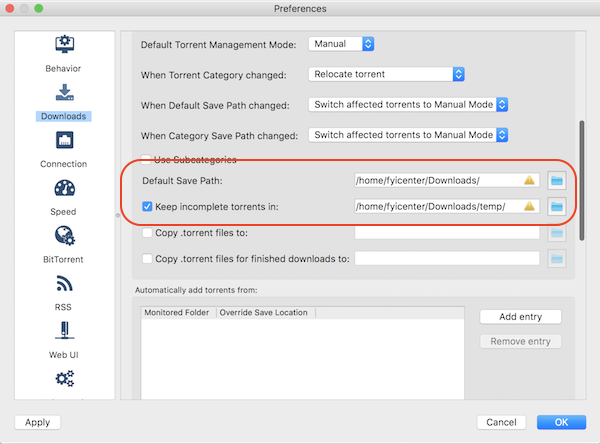Open the BitTorrent globe-gear icon
This screenshot has width=600, height=444.
(64, 235)
